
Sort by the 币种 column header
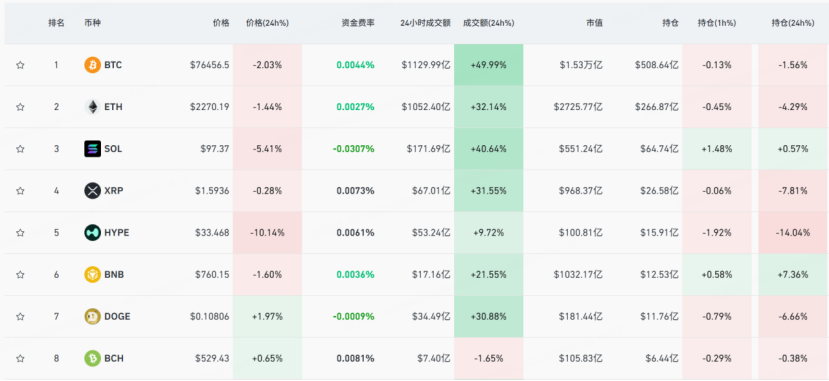tap(92, 23)
